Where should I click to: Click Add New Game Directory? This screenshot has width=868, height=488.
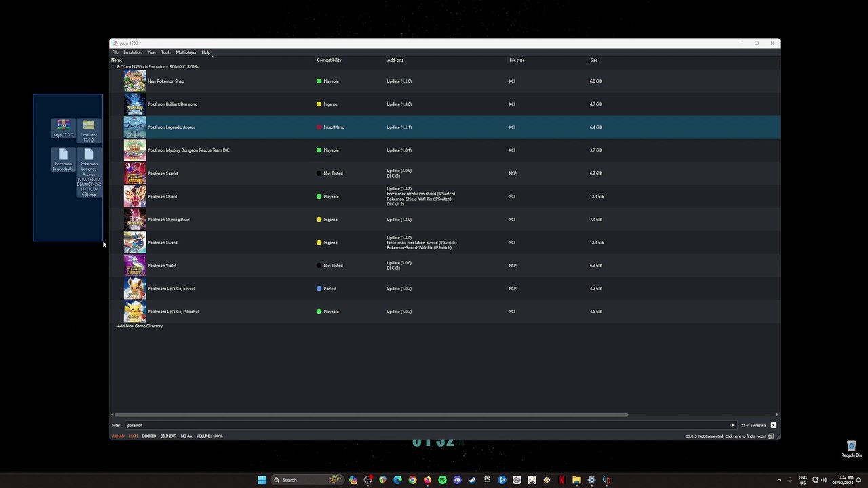140,326
